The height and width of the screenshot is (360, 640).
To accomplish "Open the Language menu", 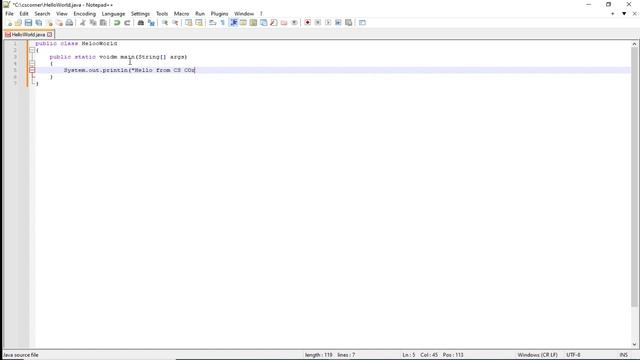I will tap(113, 14).
